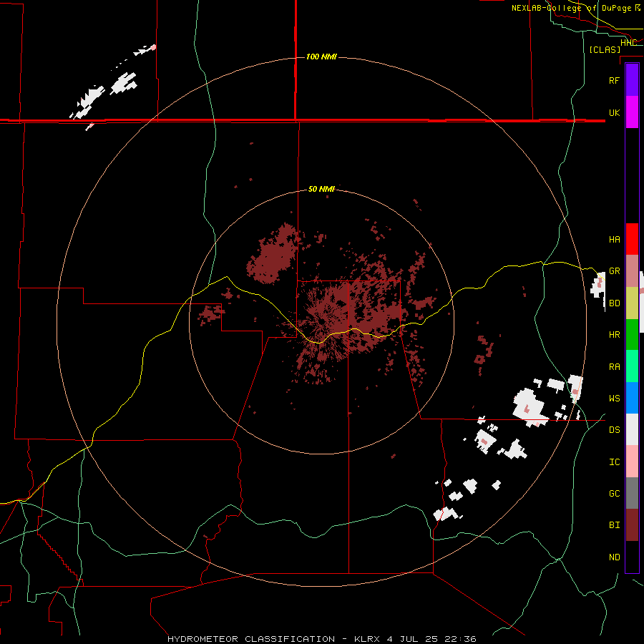Click the UK legend label
Screen dimensions: 644x644
click(615, 112)
